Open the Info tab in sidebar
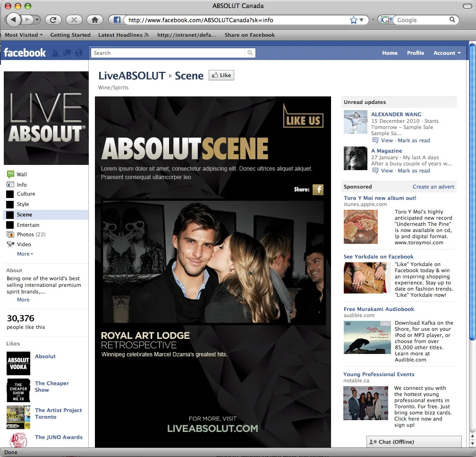The width and height of the screenshot is (476, 457). [x=22, y=185]
